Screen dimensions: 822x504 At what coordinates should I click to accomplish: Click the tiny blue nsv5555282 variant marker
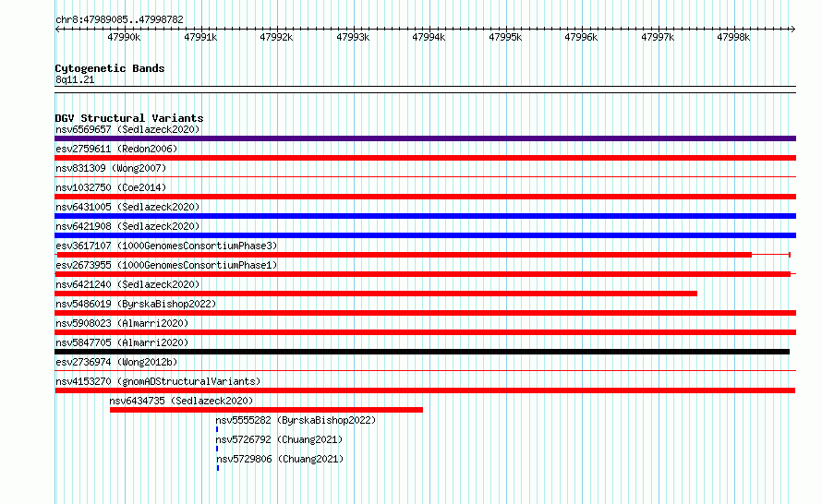click(217, 429)
